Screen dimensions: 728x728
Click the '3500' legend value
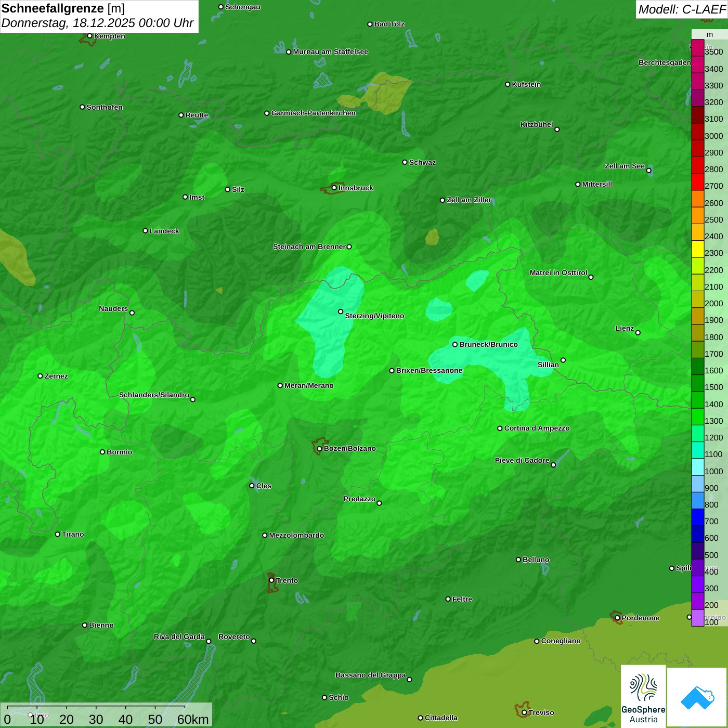[713, 52]
